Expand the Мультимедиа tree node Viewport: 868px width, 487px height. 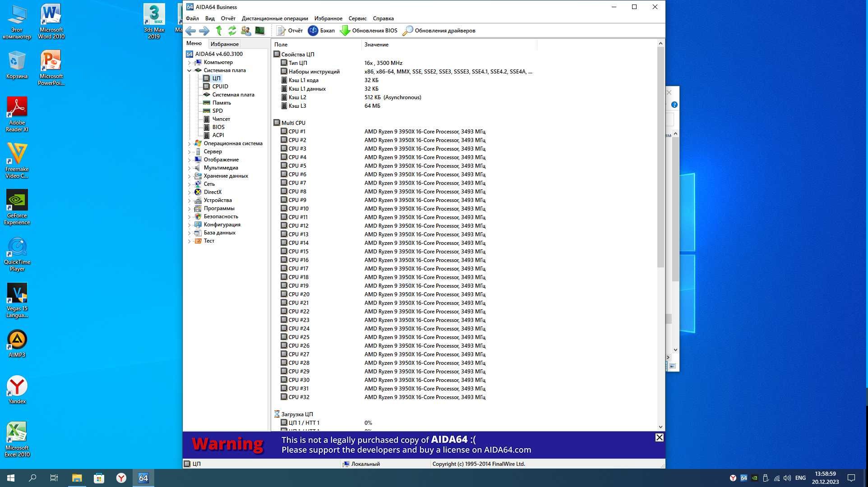189,168
